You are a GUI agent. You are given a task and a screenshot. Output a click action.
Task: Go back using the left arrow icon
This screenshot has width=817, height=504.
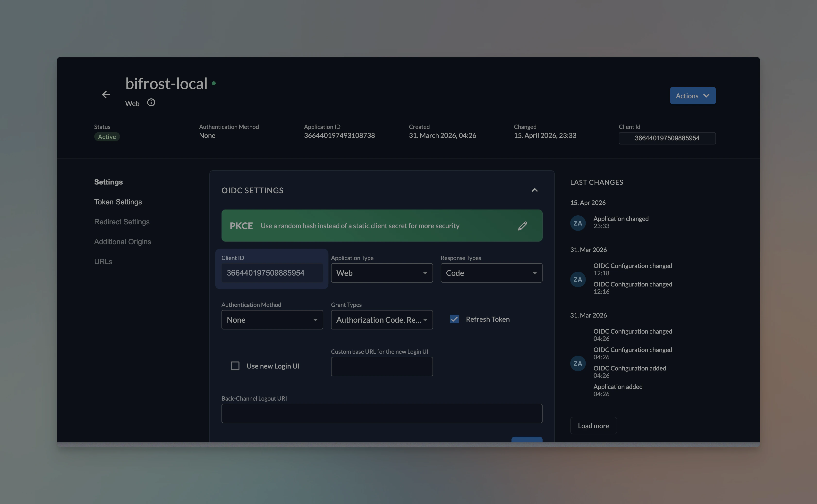coord(106,95)
